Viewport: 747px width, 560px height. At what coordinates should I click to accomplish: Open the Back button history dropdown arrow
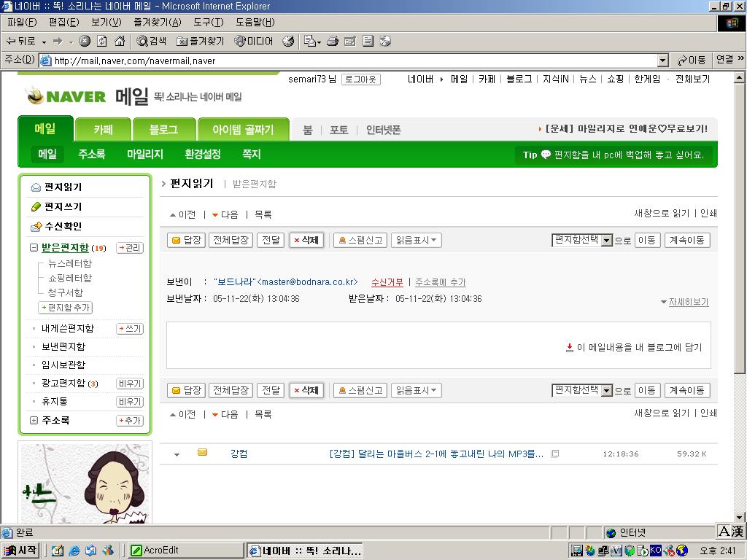click(x=44, y=42)
